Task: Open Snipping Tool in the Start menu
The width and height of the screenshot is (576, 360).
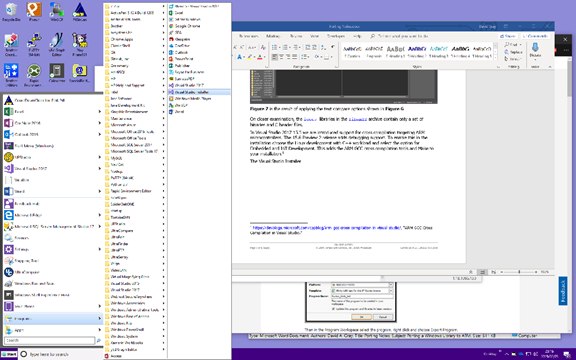Action: tap(53, 261)
